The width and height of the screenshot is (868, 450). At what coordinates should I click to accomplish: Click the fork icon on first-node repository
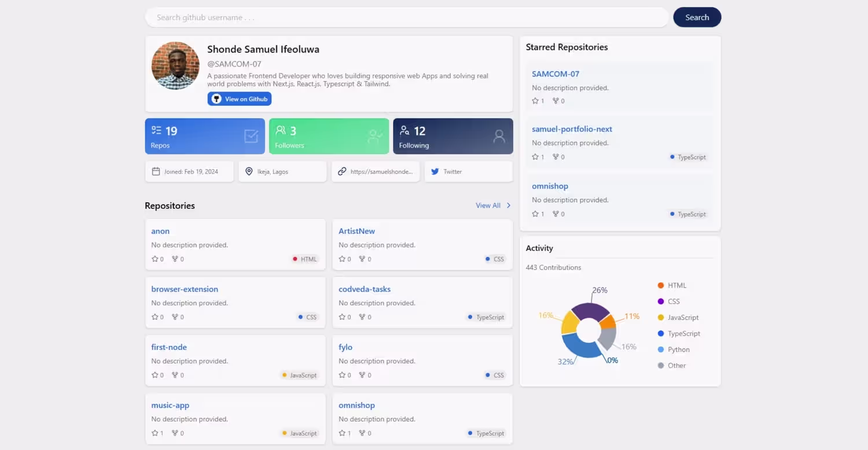click(175, 375)
